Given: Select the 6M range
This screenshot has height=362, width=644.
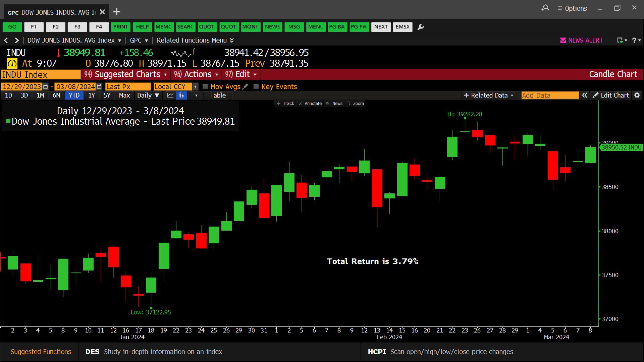Looking at the screenshot, I should [56, 96].
